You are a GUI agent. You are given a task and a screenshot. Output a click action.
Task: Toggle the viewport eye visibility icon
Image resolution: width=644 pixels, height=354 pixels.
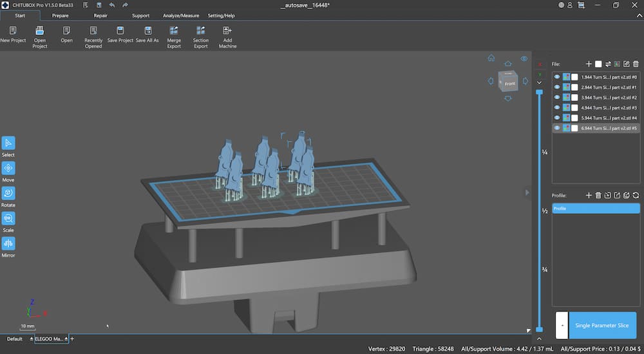coord(524,59)
